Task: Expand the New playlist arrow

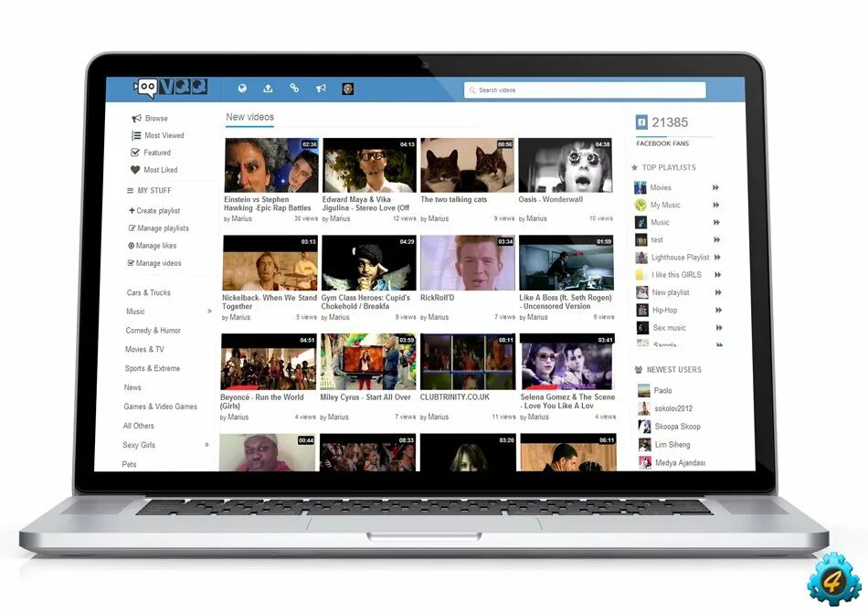Action: point(718,292)
